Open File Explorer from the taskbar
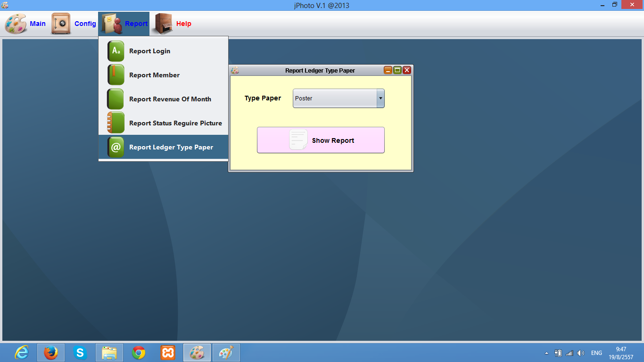Viewport: 644px width, 362px height. point(109,353)
